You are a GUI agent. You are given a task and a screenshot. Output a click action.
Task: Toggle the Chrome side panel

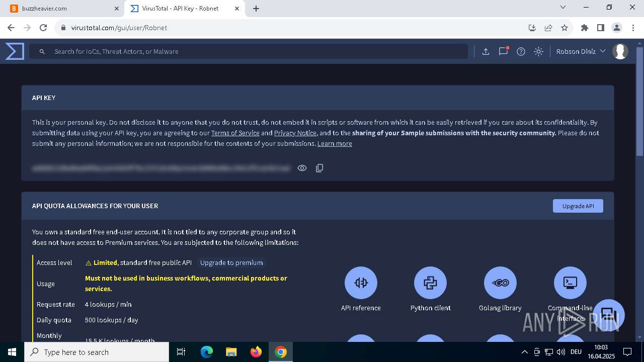(x=600, y=28)
